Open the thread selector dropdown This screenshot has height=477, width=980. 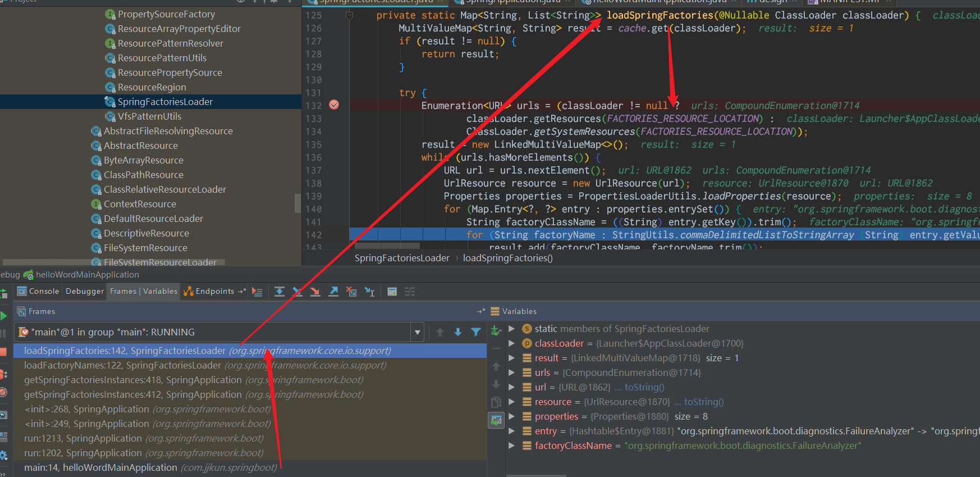418,332
